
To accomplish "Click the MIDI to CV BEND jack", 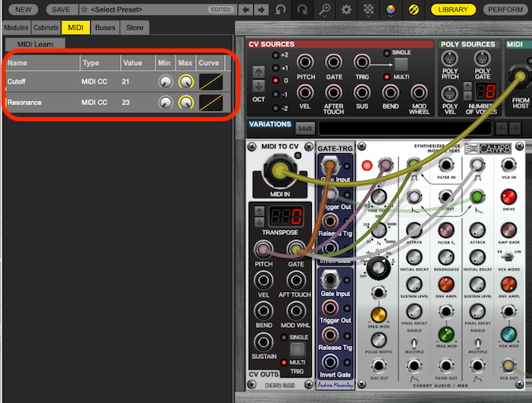I will [263, 310].
